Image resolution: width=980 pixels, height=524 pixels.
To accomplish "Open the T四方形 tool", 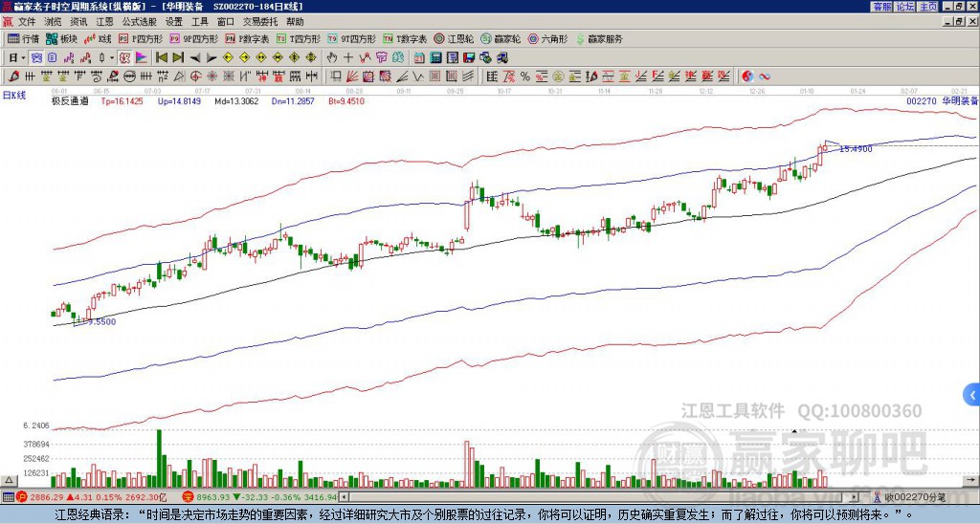I will [x=299, y=38].
